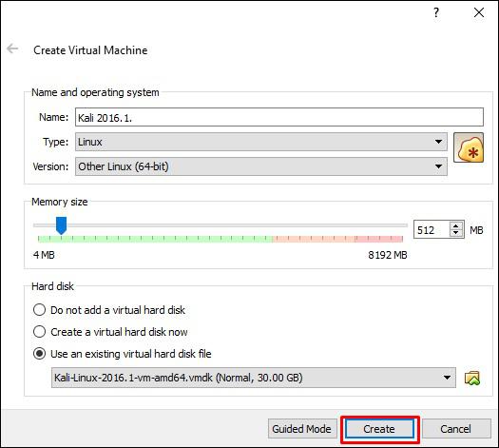The height and width of the screenshot is (448, 499).
Task: Open the Type dropdown showing Linux
Action: (x=261, y=142)
